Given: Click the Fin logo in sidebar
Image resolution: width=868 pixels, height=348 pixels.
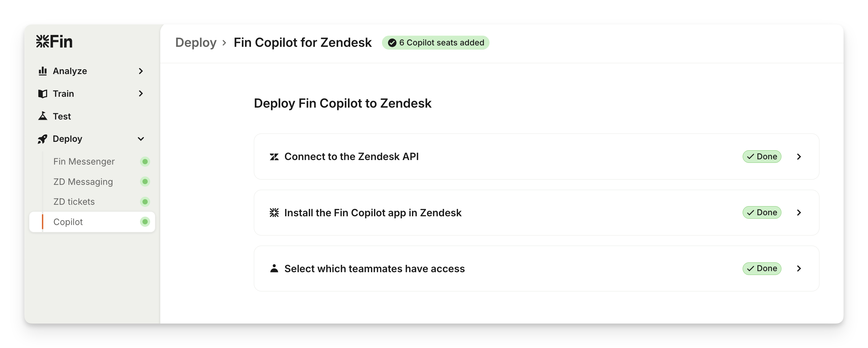Looking at the screenshot, I should click(x=54, y=42).
